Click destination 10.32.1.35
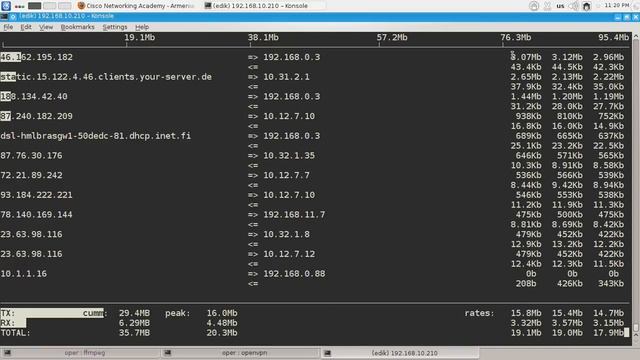Screen dimensions: 640x360 point(289,156)
